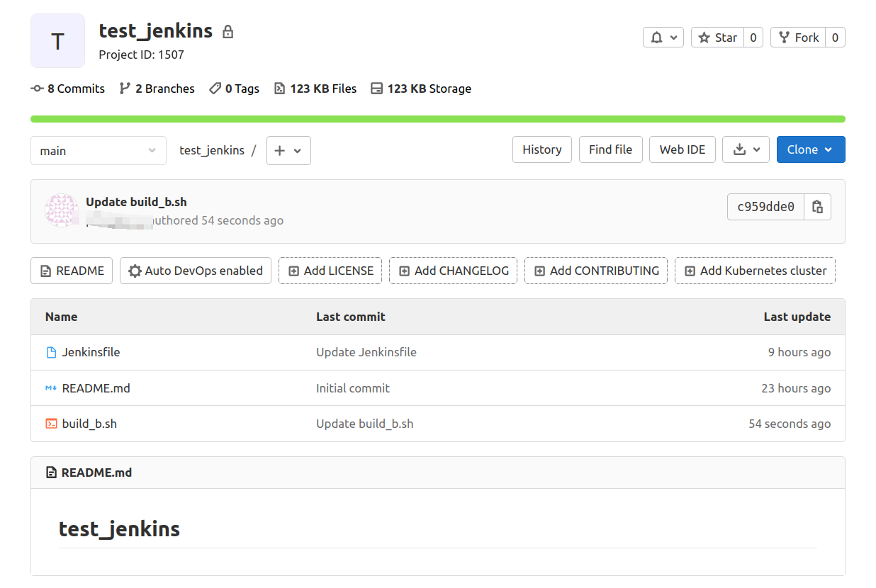
Task: Copy the commit hash c959dde0
Action: pyautogui.click(x=818, y=206)
